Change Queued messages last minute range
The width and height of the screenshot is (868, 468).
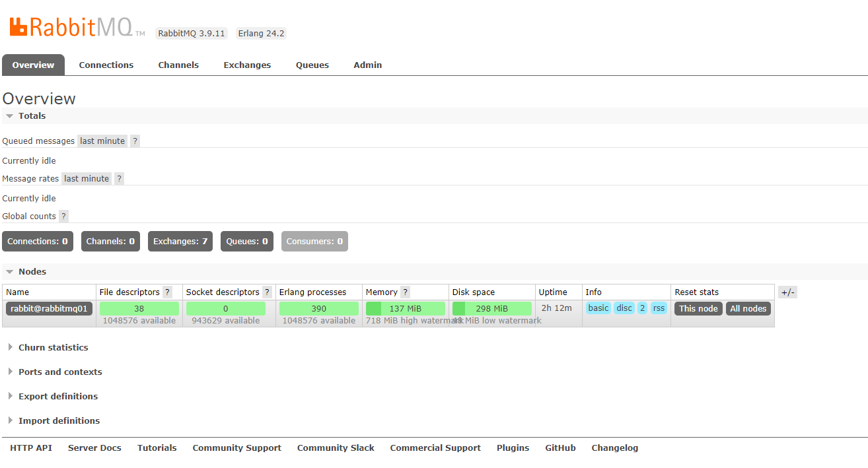coord(102,141)
